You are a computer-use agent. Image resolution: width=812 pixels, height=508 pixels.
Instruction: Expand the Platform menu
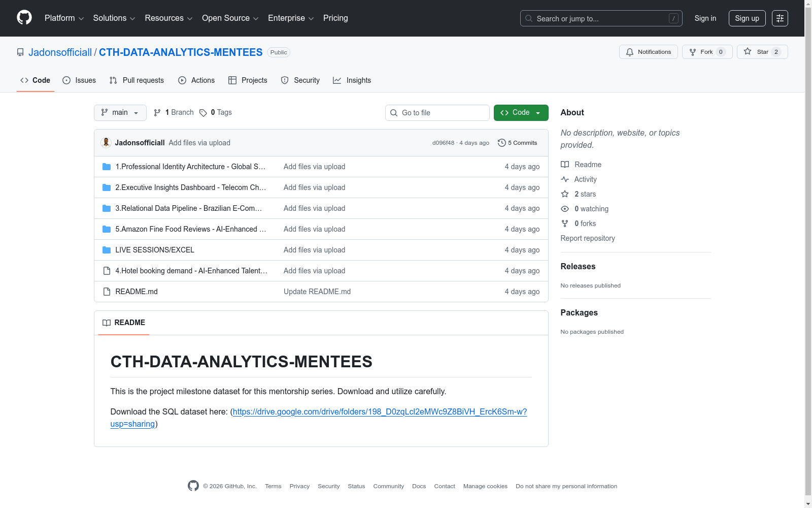point(64,18)
